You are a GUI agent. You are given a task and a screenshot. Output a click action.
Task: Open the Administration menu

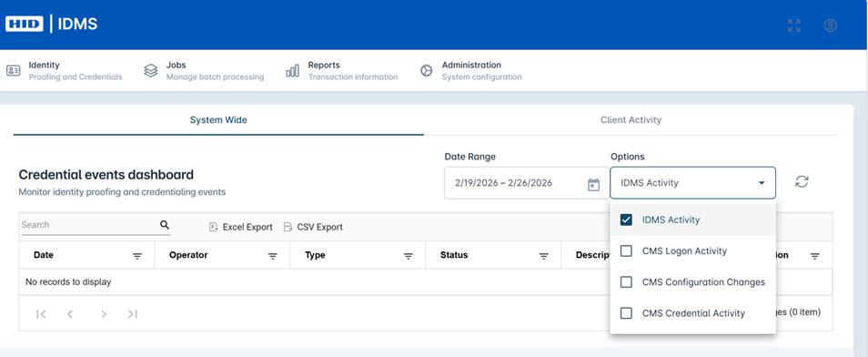click(470, 71)
